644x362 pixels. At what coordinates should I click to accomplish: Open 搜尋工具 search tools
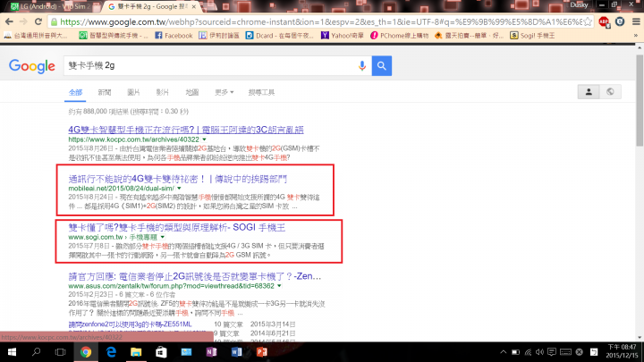click(x=261, y=92)
